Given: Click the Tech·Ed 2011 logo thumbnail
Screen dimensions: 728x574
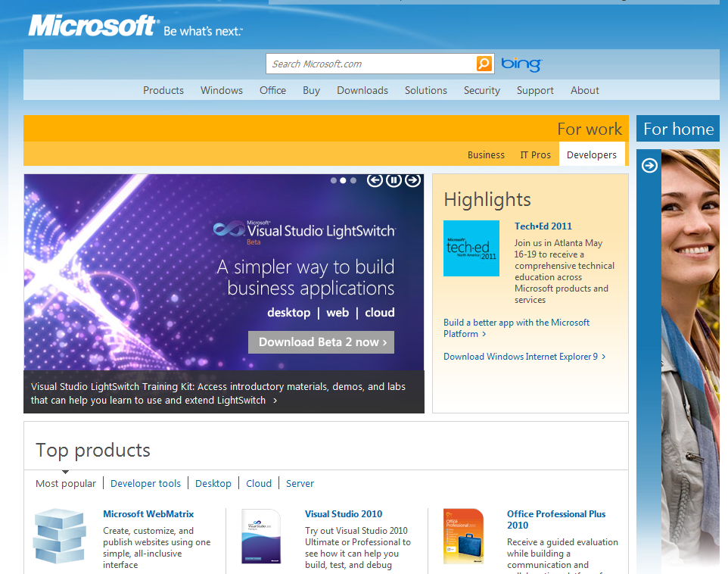Looking at the screenshot, I should point(471,248).
